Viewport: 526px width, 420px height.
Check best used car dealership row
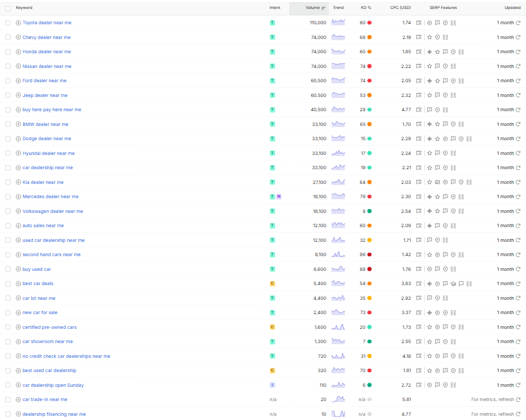8,370
